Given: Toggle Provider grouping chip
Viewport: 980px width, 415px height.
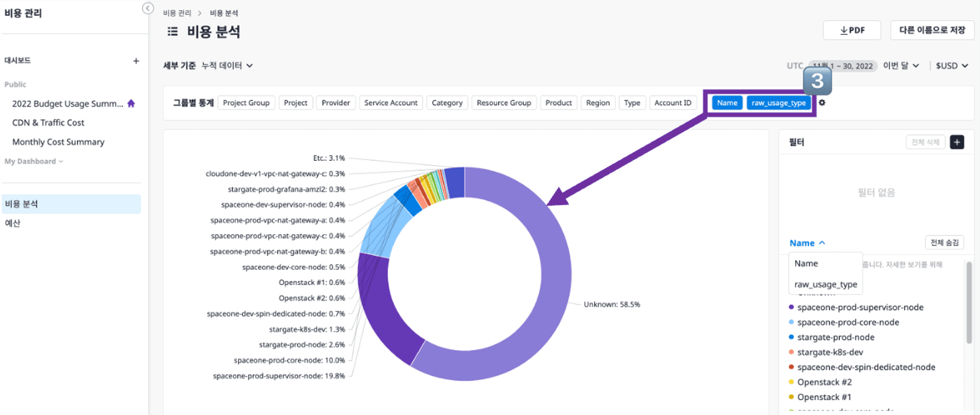Looking at the screenshot, I should (x=336, y=103).
